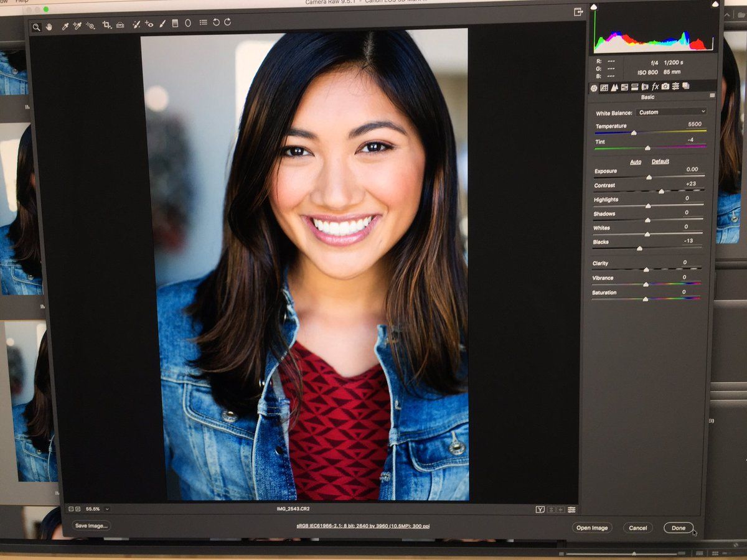Pick the White Balance eyedropper tool
This screenshot has height=560, width=747.
[x=64, y=26]
